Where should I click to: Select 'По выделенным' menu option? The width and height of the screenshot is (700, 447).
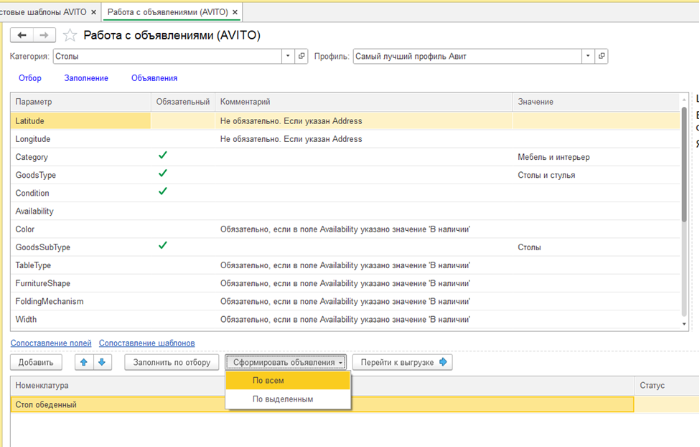282,399
